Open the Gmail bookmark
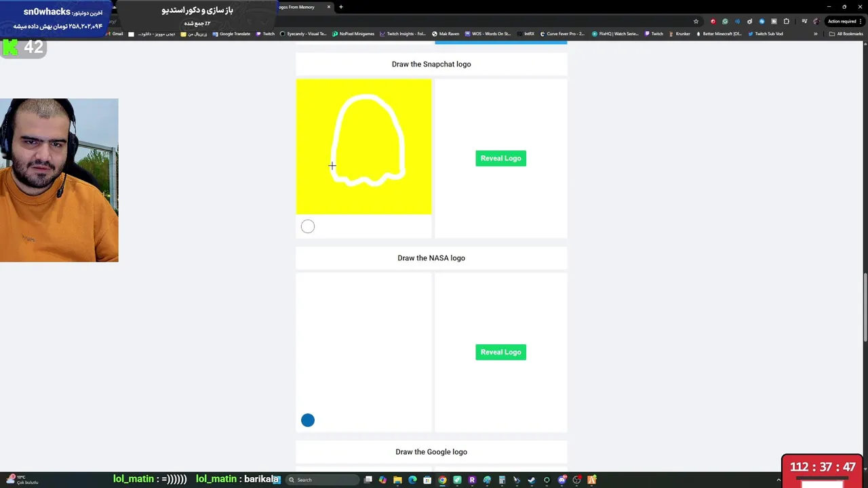Viewport: 868px width, 488px height. (x=114, y=34)
